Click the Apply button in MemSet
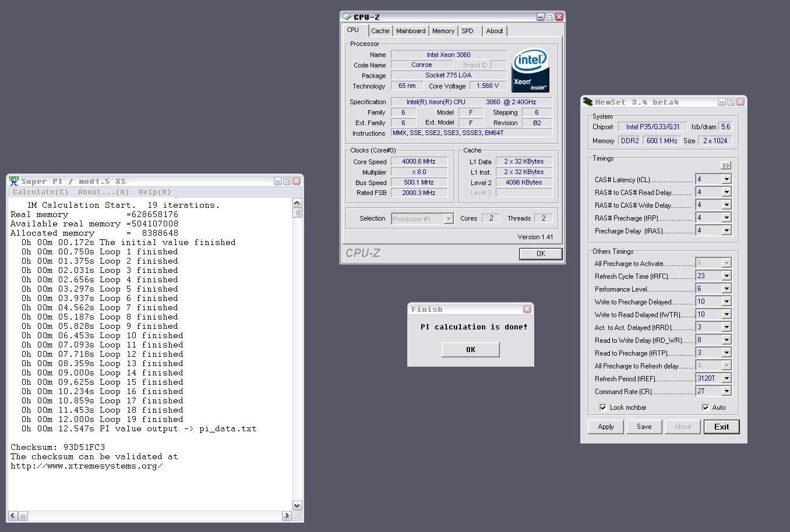Screen dimensions: 790x532 (x=606, y=427)
